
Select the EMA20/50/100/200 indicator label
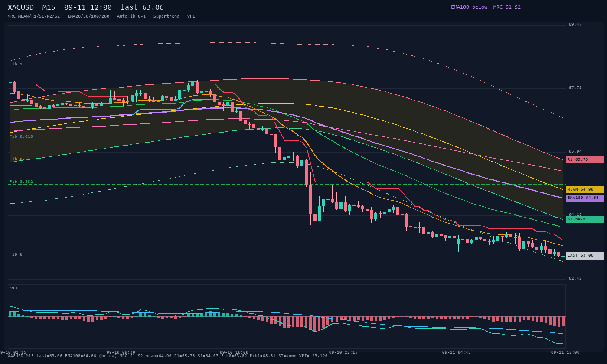88,16
